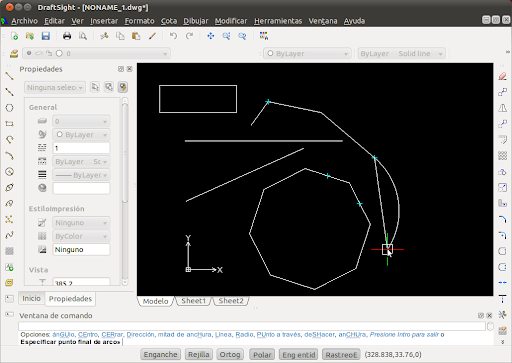This screenshot has height=363, width=512.
Task: Toggle Polar tracking mode
Action: click(262, 354)
